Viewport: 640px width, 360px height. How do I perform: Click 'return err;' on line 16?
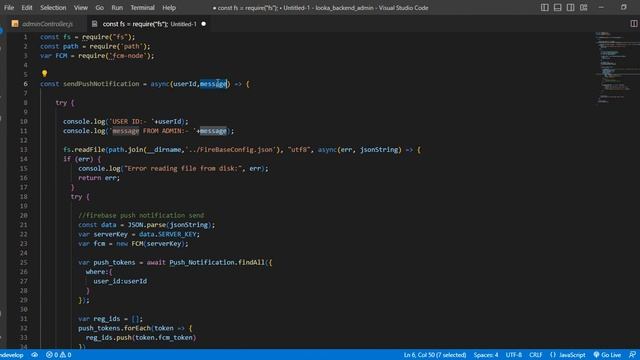(99, 178)
